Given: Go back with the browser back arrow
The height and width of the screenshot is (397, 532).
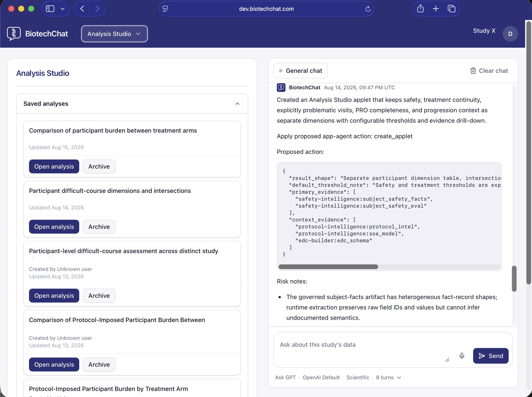Looking at the screenshot, I should coord(82,9).
